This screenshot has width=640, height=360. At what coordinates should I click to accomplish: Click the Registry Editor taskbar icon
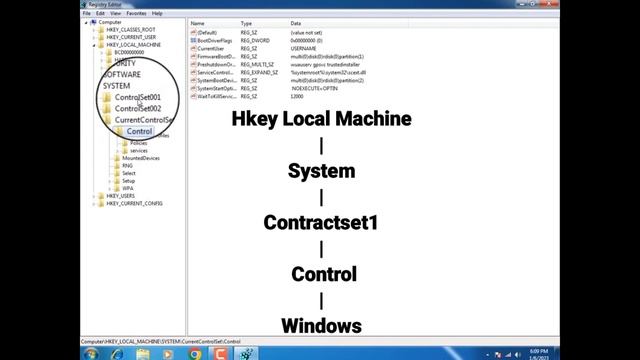(x=246, y=353)
